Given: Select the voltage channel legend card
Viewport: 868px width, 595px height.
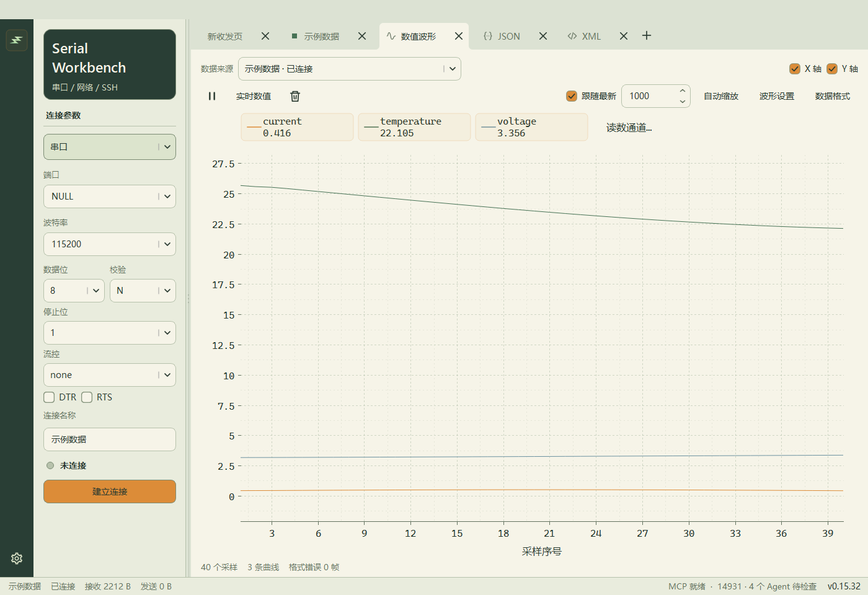Looking at the screenshot, I should [531, 127].
